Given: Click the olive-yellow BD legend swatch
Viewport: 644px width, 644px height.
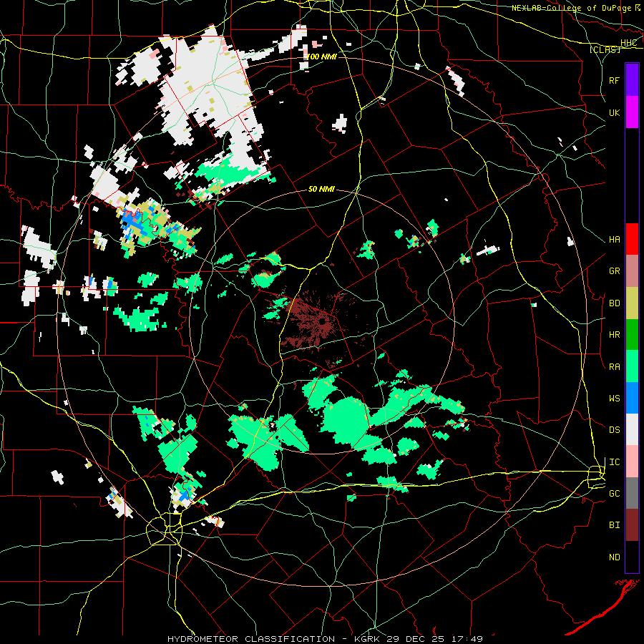Looking at the screenshot, I should point(632,303).
